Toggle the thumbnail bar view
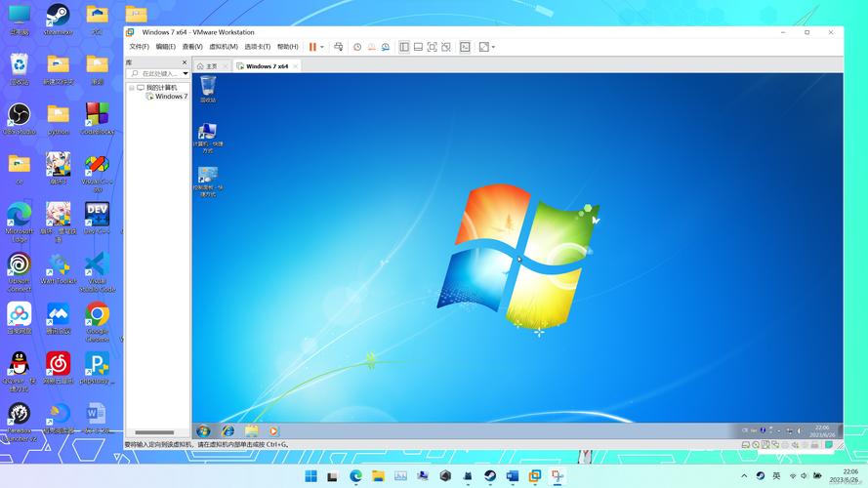Screen dimensions: 868x488 point(418,47)
